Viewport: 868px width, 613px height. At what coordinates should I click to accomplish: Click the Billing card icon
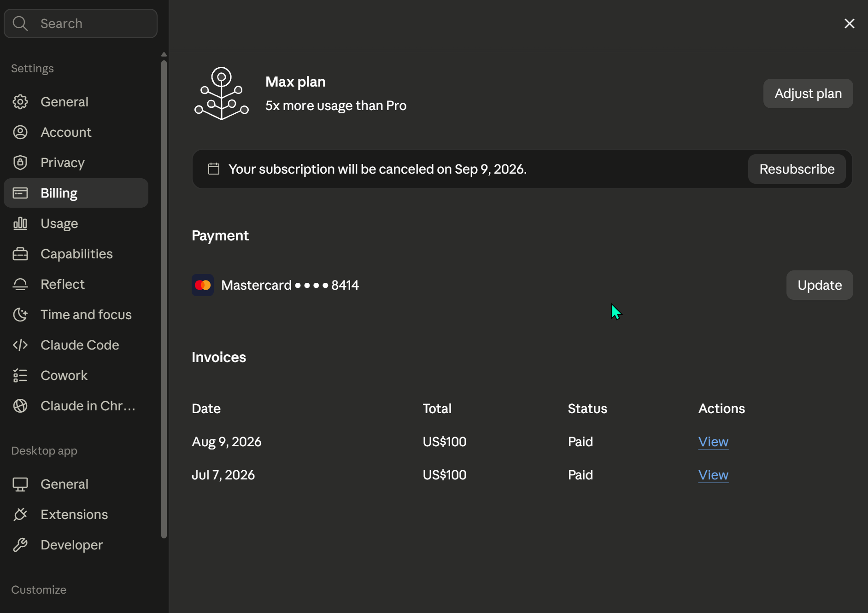click(x=20, y=193)
